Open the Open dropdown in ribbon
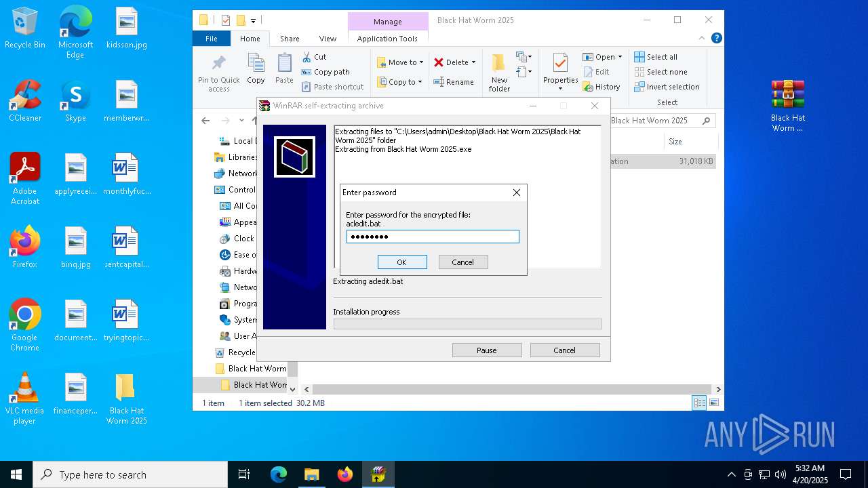 (603, 57)
